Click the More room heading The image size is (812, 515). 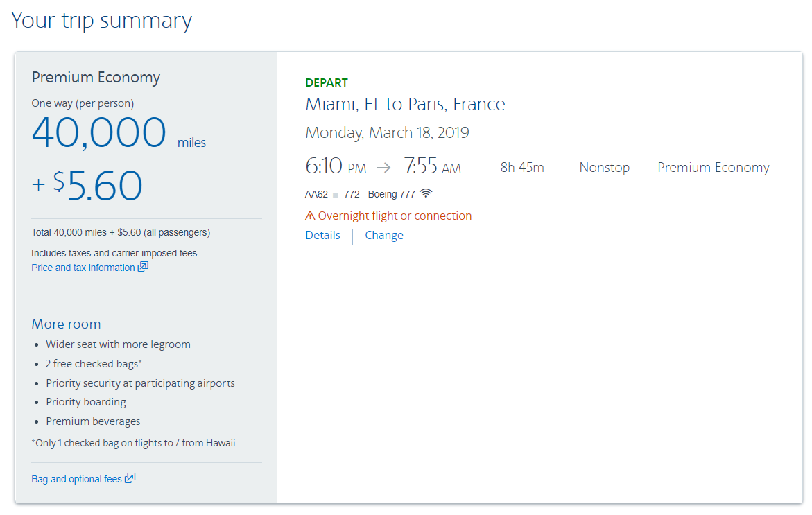[x=66, y=324]
